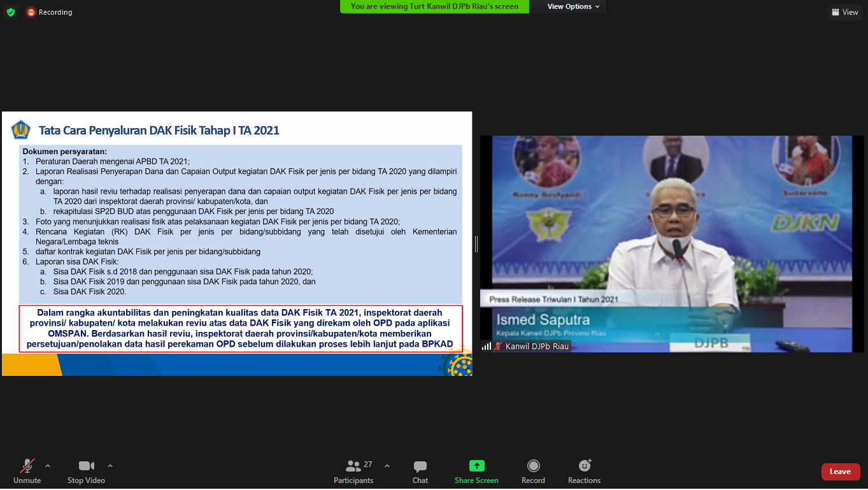Click the divider handle between slide and video
Viewport: 868px width, 490px height.
(476, 243)
